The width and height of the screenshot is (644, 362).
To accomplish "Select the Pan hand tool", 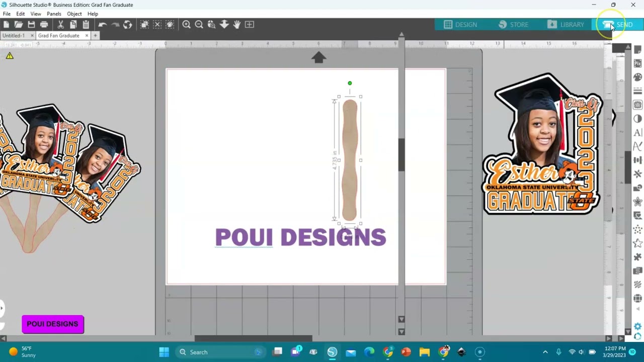I will click(x=236, y=25).
